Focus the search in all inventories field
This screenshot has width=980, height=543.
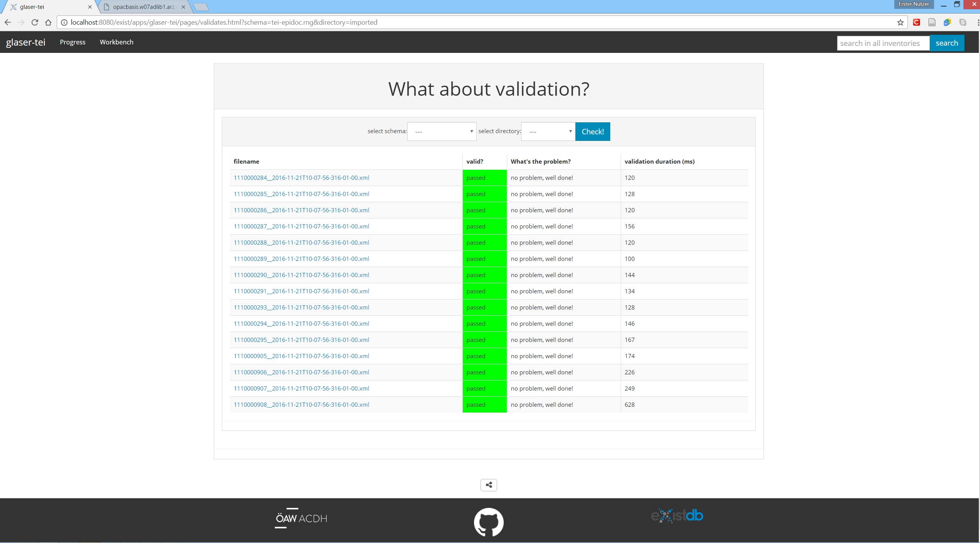tap(883, 43)
